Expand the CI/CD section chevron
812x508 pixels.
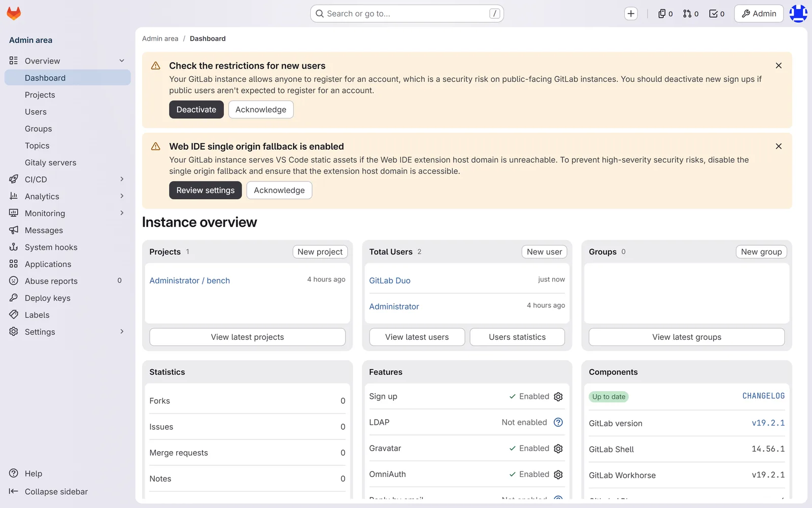[x=122, y=179]
